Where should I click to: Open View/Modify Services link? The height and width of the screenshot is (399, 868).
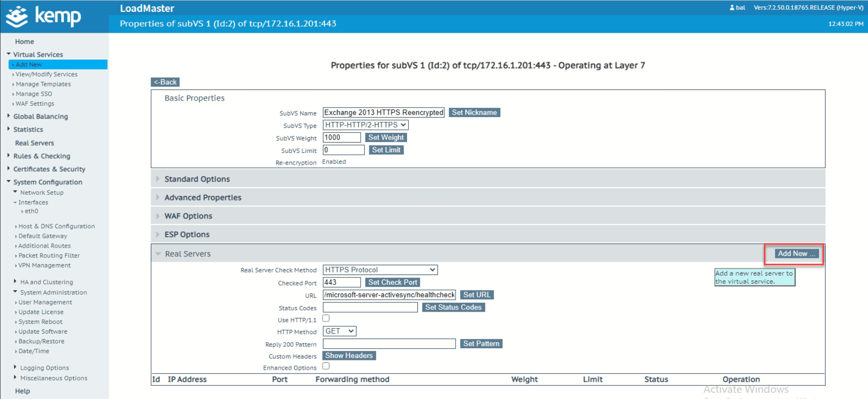46,74
